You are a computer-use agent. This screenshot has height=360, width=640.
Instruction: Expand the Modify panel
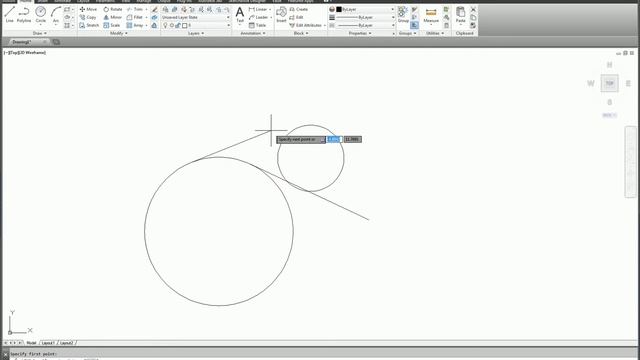click(119, 33)
